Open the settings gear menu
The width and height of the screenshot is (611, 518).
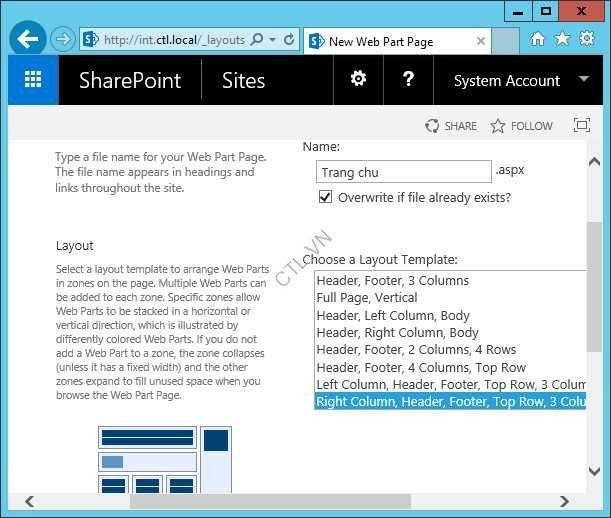coord(358,80)
